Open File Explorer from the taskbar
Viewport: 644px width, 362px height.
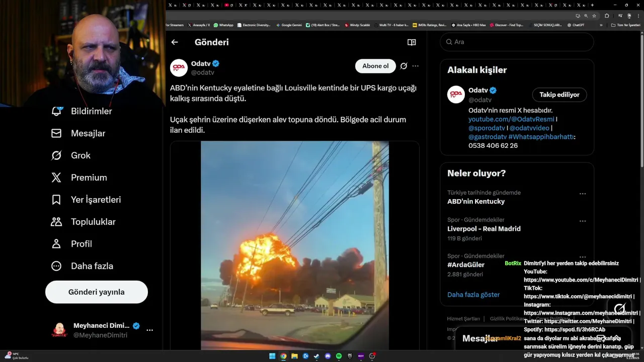click(294, 356)
